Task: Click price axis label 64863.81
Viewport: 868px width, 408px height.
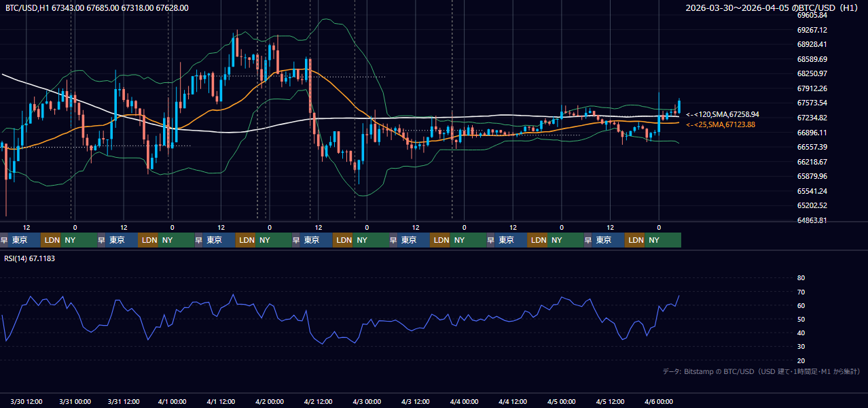Action: (x=812, y=220)
